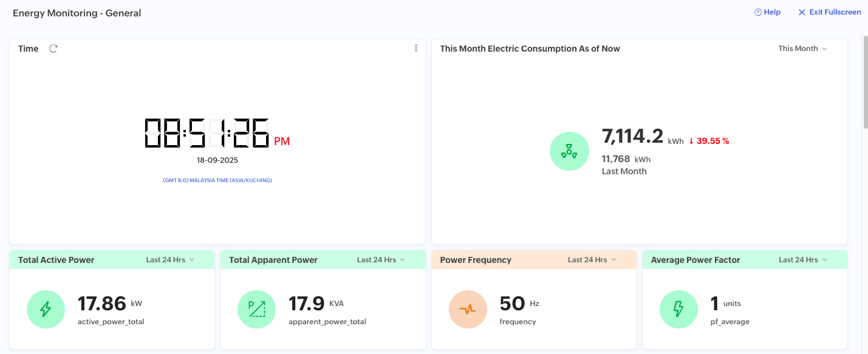The height and width of the screenshot is (354, 868).
Task: Click the Help question mark icon
Action: pos(757,12)
